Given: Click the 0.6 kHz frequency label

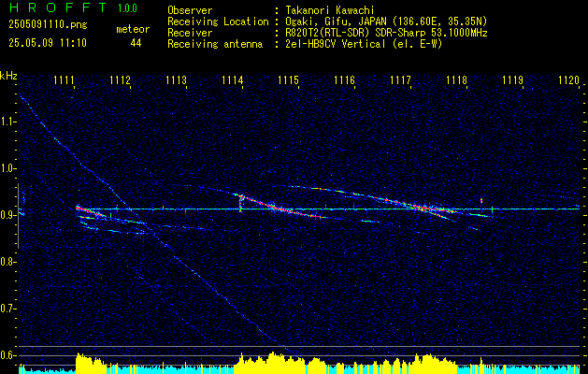Looking at the screenshot, I should [7, 355].
